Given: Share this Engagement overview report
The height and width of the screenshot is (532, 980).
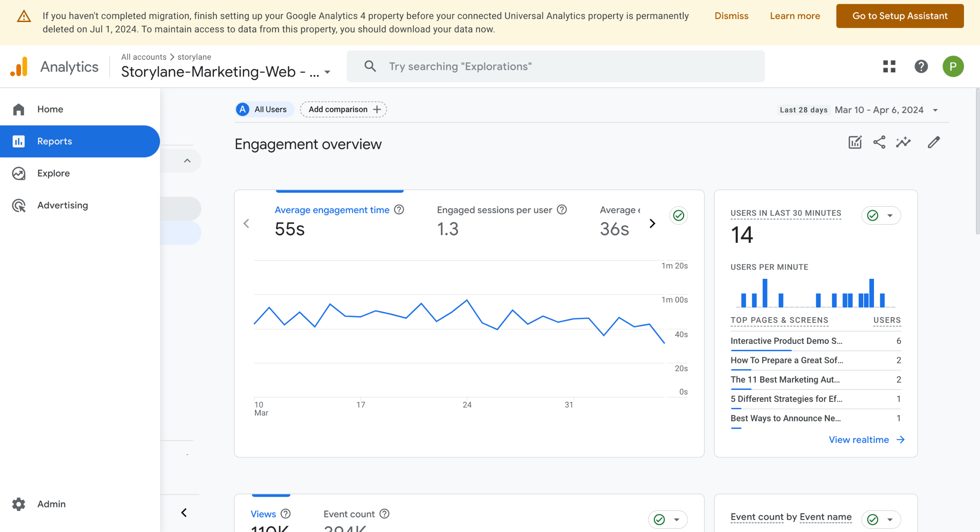Looking at the screenshot, I should point(879,142).
